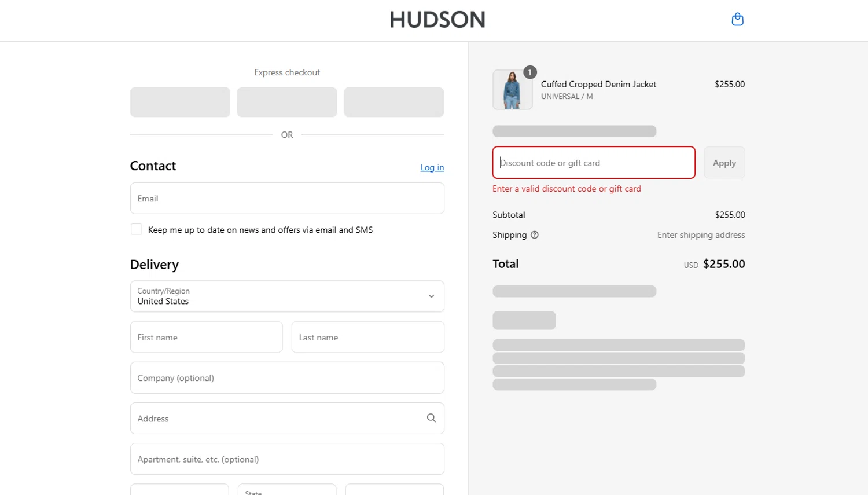This screenshot has height=495, width=868.
Task: Click the HUDSON logo
Action: [437, 20]
